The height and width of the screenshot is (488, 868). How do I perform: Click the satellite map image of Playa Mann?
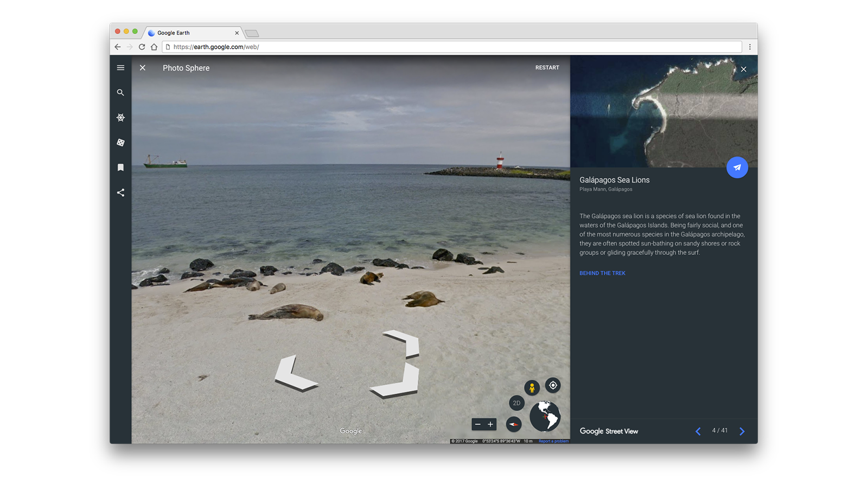point(663,111)
